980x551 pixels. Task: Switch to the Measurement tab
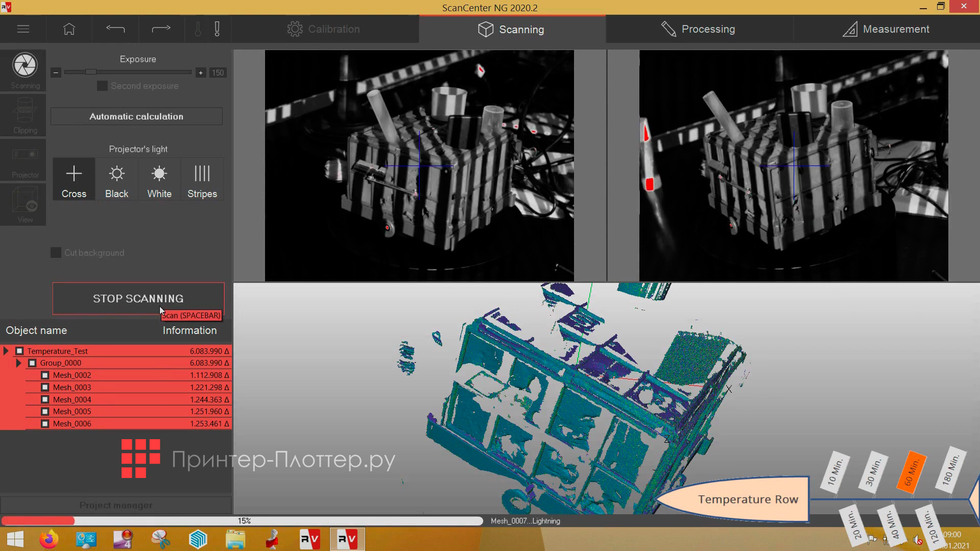click(x=887, y=29)
